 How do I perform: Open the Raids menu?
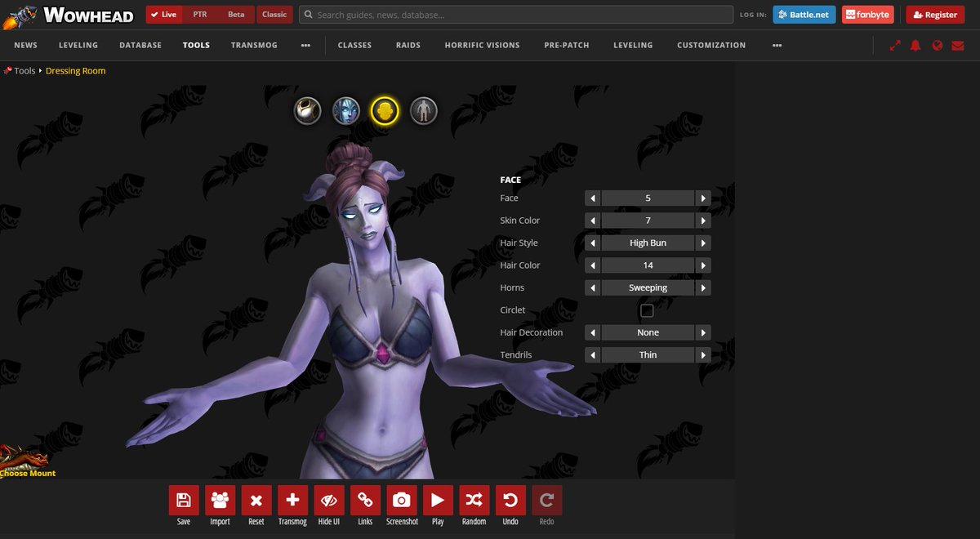pos(408,46)
